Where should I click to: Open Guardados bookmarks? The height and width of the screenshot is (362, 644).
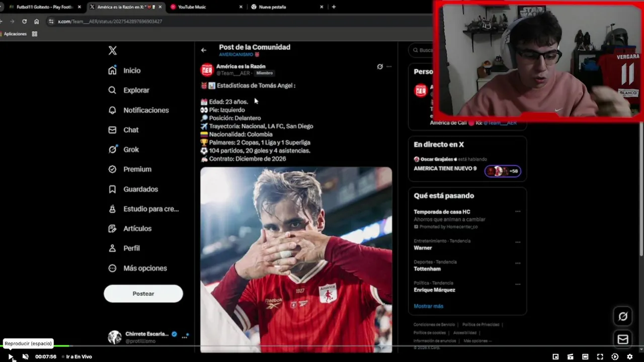[133, 189]
